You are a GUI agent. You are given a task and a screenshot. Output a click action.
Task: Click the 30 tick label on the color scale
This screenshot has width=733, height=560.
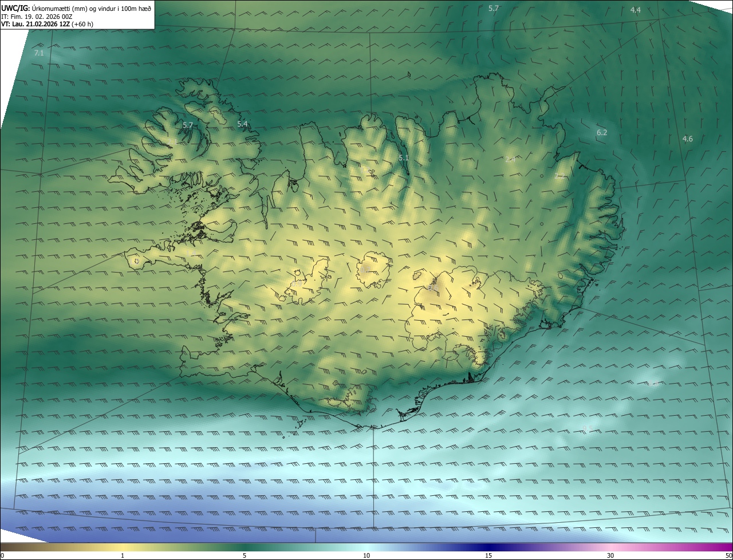(610, 555)
